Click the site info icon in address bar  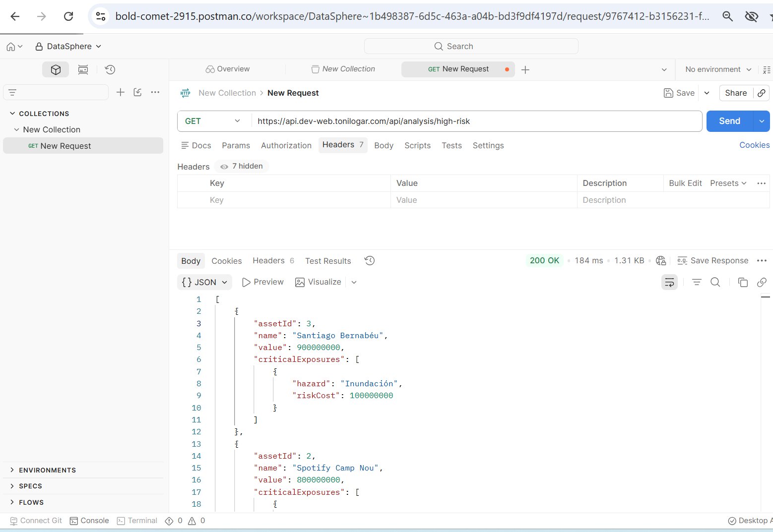101,16
